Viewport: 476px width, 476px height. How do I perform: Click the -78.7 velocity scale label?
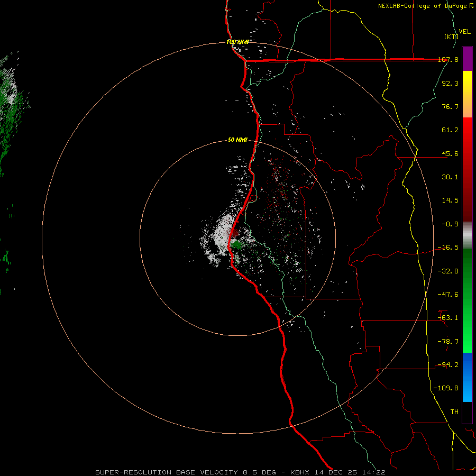pos(448,342)
